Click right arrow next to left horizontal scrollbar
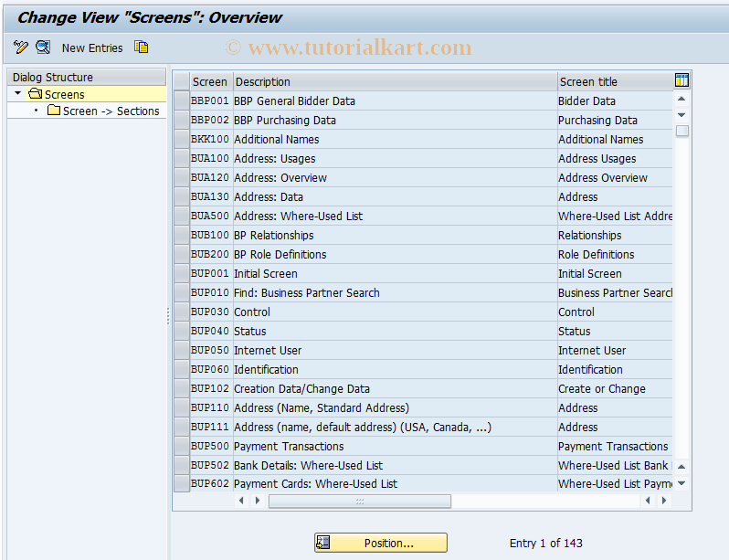Viewport: 729px width, 560px height. (258, 501)
